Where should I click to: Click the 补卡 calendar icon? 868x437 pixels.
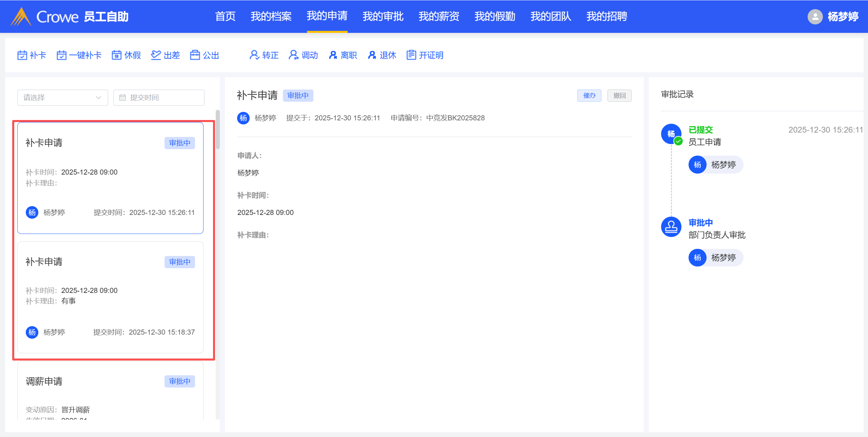pos(22,55)
